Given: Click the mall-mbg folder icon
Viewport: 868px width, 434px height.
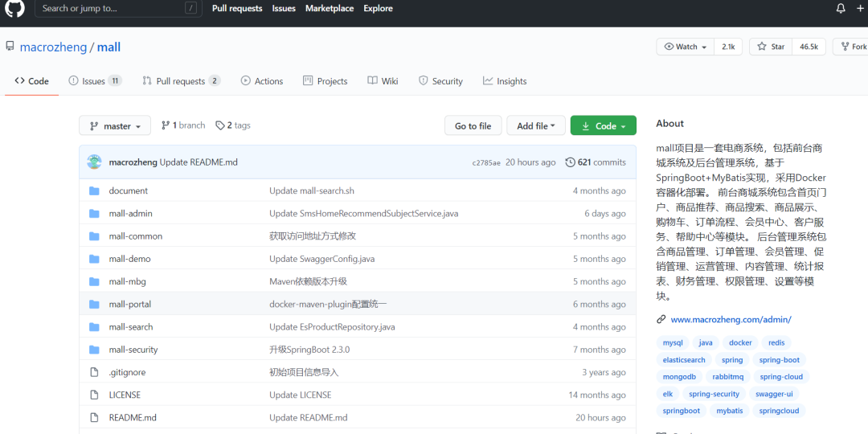Looking at the screenshot, I should 94,282.
